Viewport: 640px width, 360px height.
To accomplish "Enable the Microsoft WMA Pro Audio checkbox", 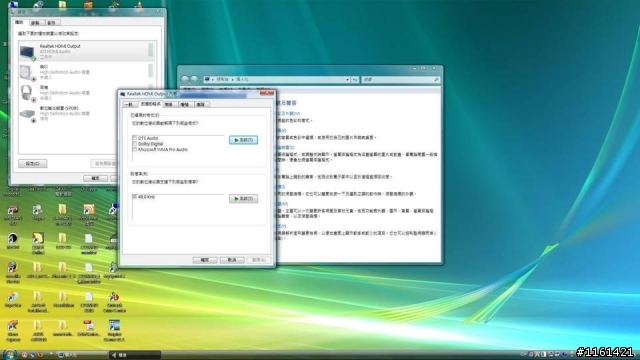I will click(x=135, y=149).
